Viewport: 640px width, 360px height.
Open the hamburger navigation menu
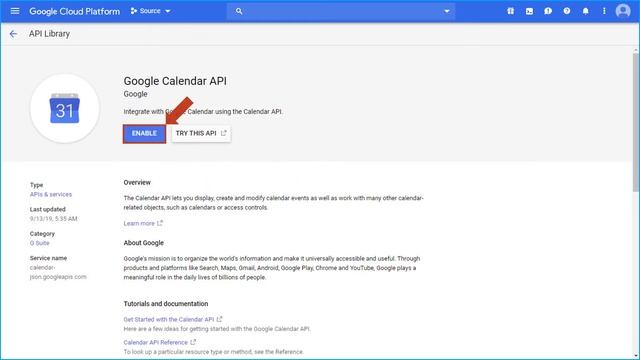coord(15,11)
